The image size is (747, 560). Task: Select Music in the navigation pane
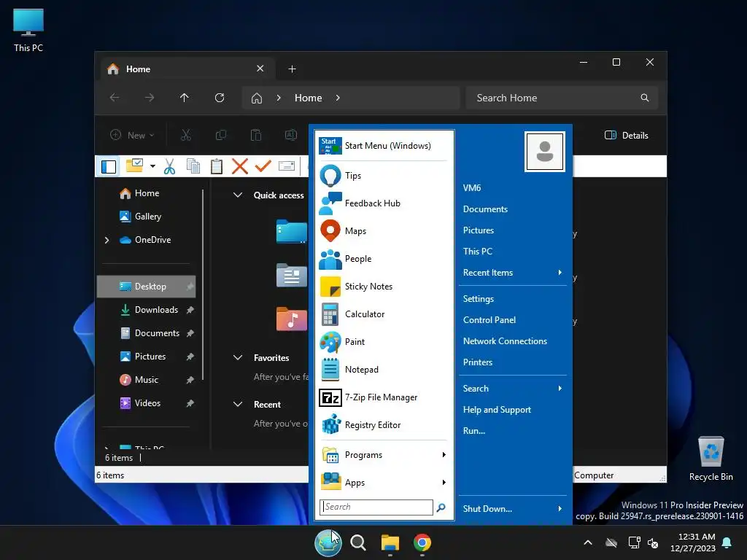(x=146, y=380)
